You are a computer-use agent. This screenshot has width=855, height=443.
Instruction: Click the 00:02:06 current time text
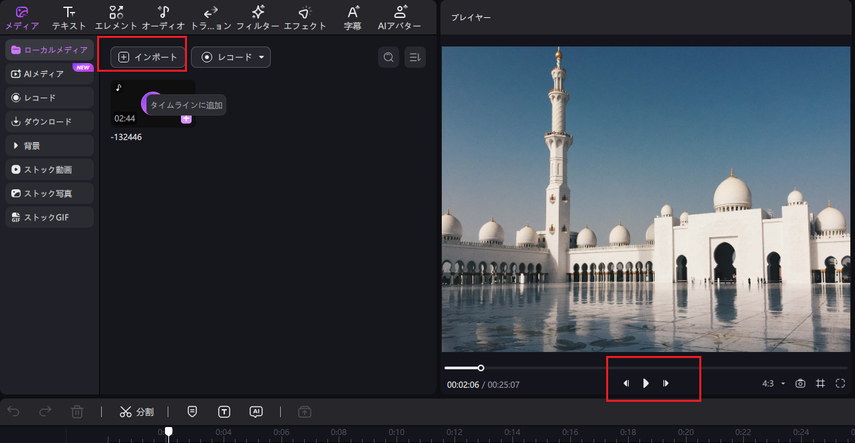click(463, 385)
